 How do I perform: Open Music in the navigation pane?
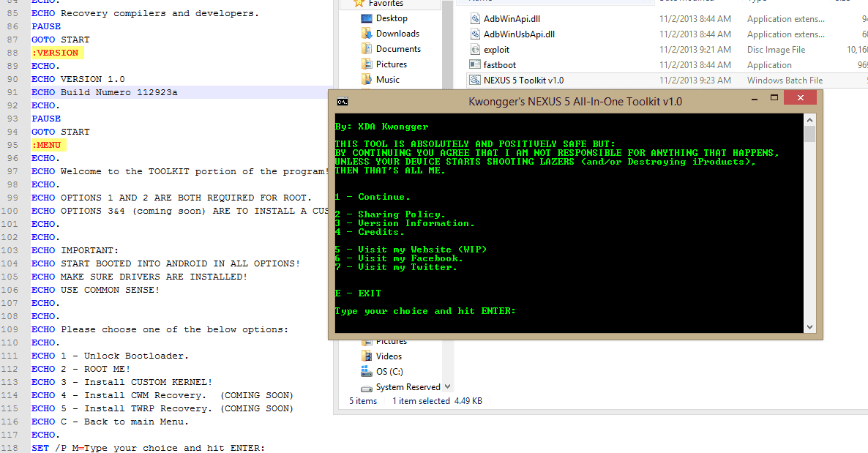click(x=387, y=80)
